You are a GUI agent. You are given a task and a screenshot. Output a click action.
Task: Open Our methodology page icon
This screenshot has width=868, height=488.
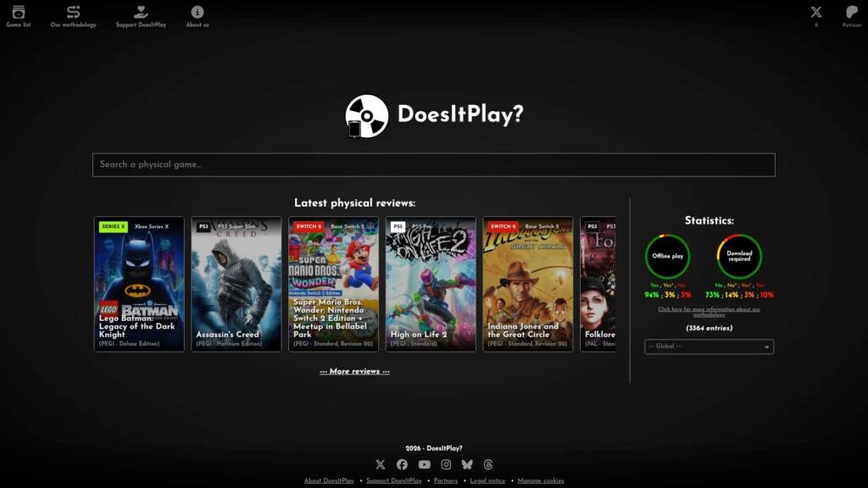73,12
